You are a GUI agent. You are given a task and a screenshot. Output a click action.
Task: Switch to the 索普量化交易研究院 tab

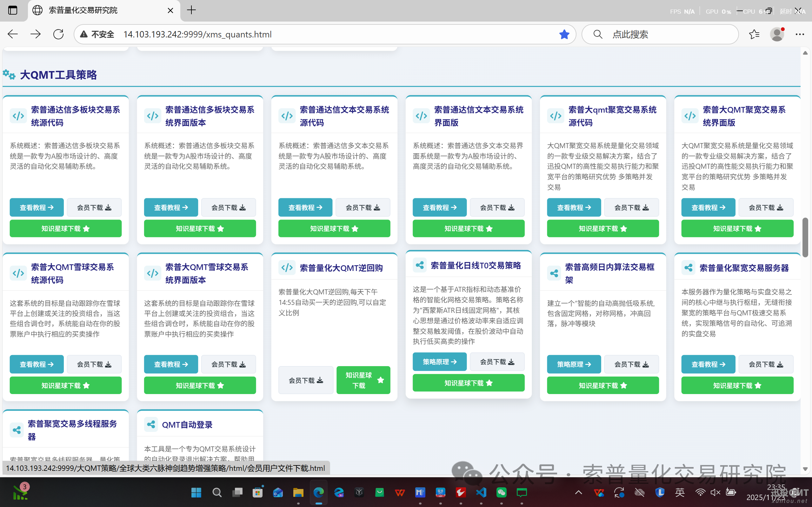(x=83, y=10)
